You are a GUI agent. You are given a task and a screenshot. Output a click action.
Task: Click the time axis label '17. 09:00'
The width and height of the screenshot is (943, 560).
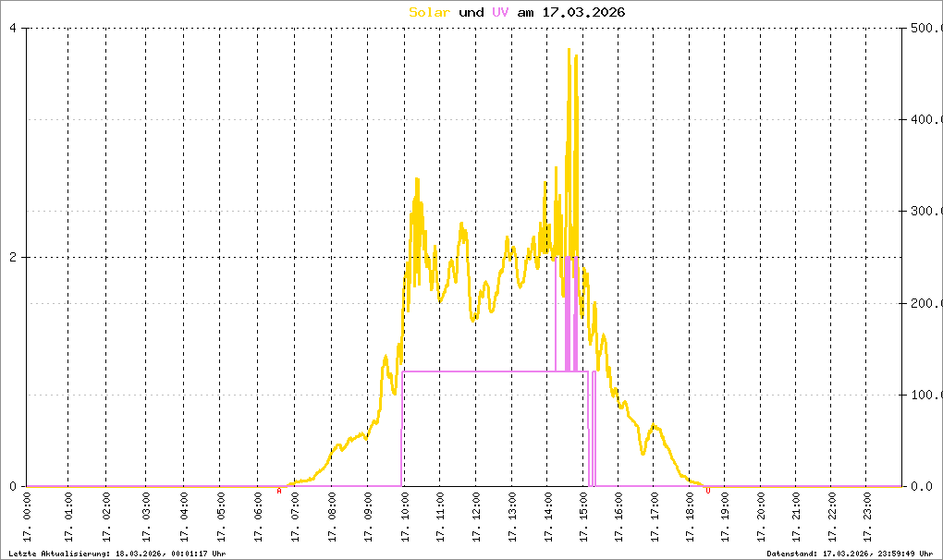[368, 517]
